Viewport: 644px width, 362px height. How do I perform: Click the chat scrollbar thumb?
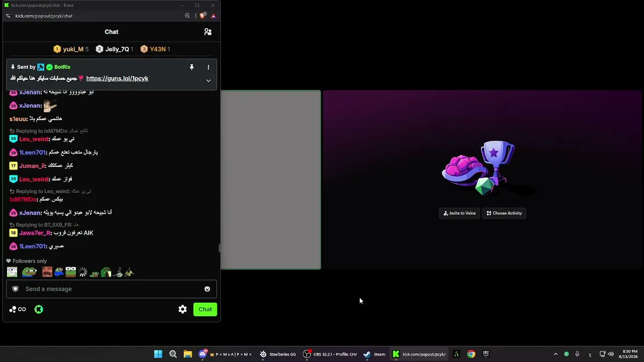(x=219, y=248)
